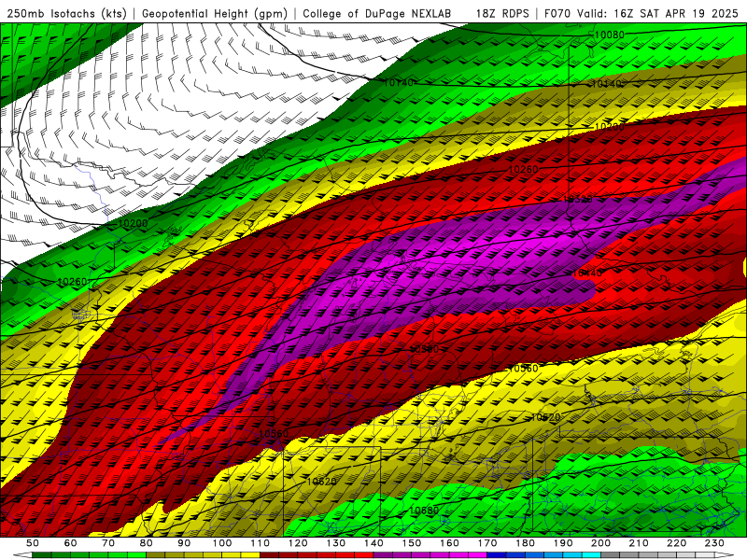Click the 50 knot legend value

33,543
